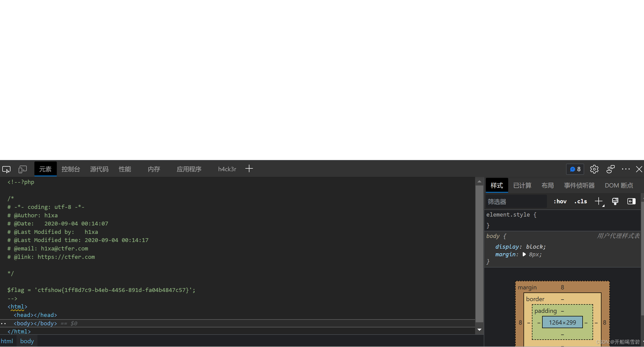
Task: Toggle rendering emulation paintbrush icon
Action: 615,201
